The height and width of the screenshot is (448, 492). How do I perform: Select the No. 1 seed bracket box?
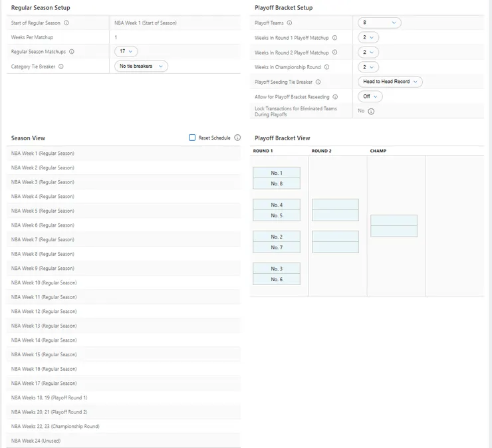(277, 173)
